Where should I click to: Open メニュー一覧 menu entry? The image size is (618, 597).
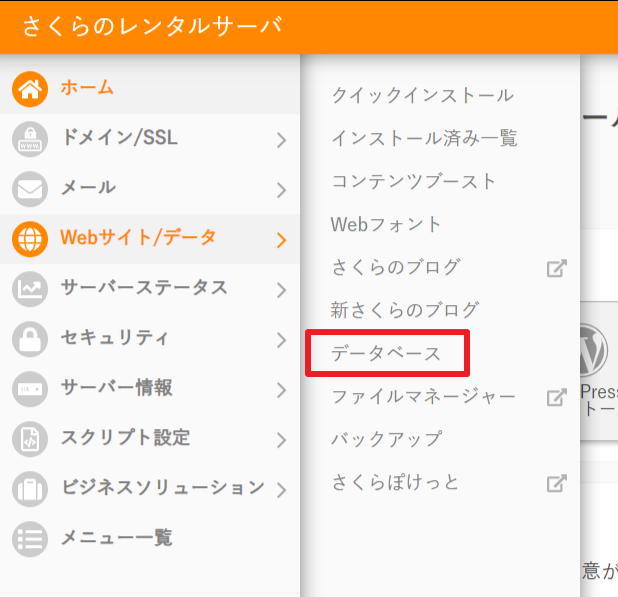[150, 539]
